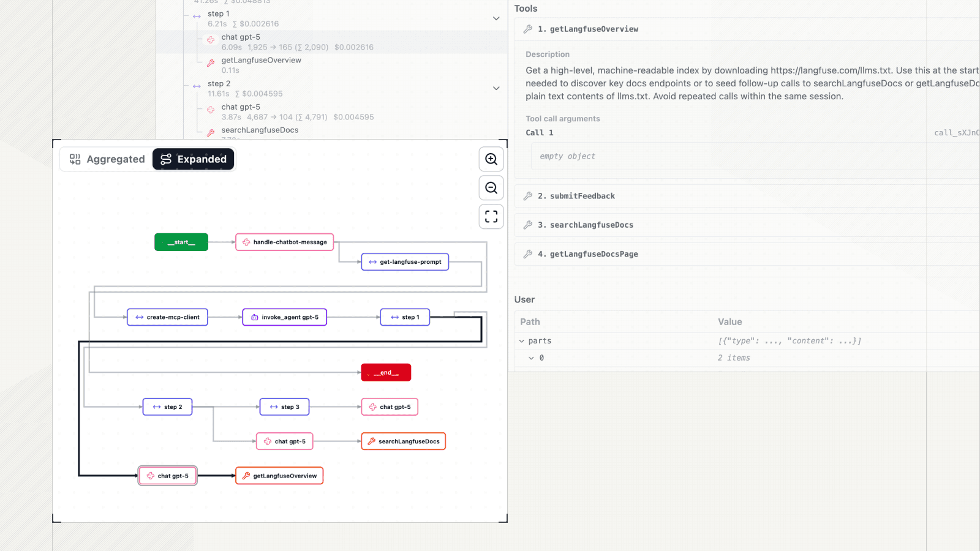980x551 pixels.
Task: Zoom out of the graph view
Action: (x=491, y=188)
